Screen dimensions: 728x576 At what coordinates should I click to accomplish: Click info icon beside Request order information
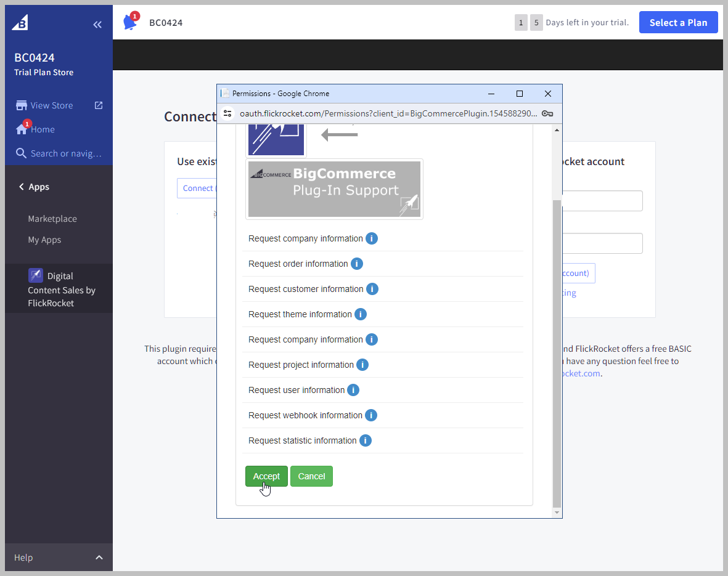tap(357, 264)
